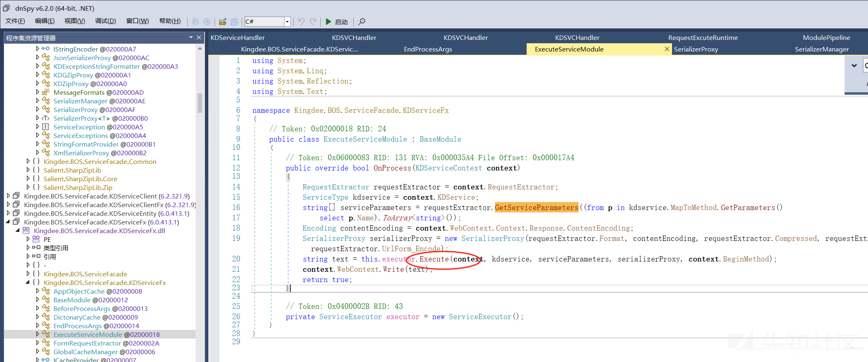This screenshot has height=362, width=868.
Task: Click the generic type icon beside SerializerProxy<T>
Action: (46, 118)
